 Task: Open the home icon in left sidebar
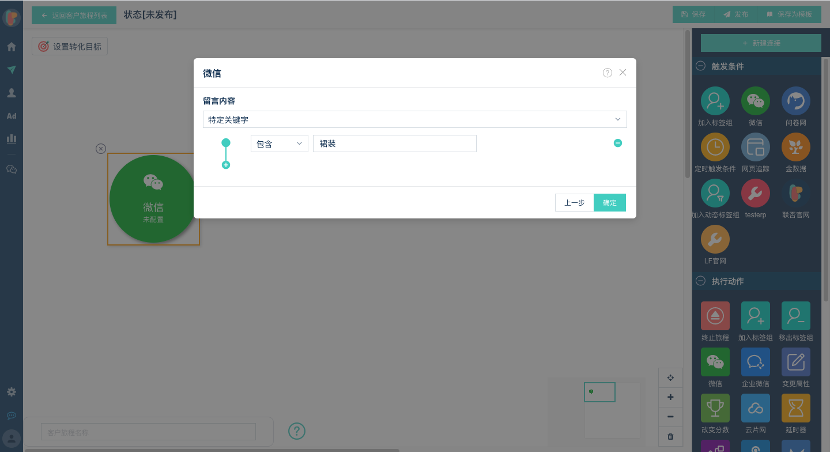(x=11, y=47)
